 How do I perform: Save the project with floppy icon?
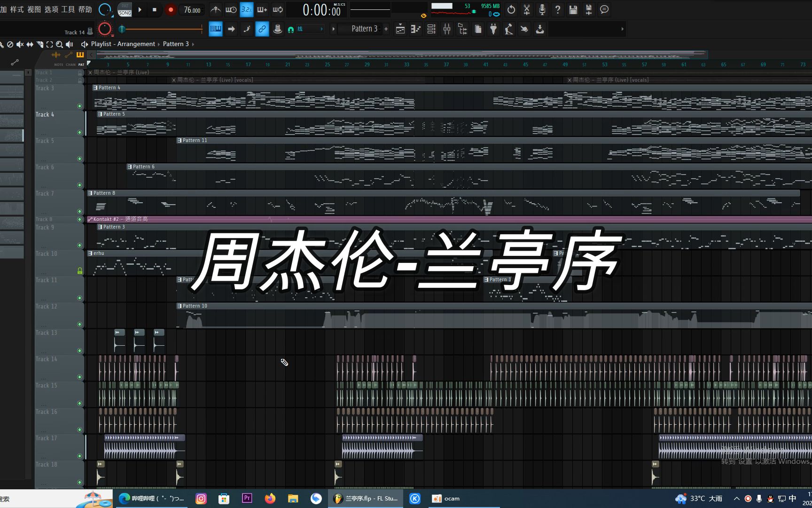[573, 9]
